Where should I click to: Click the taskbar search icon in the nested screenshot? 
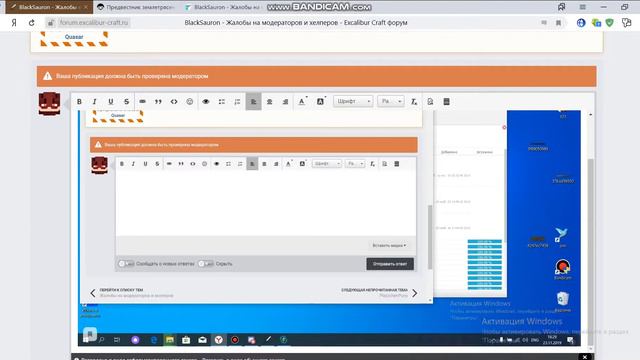(102, 340)
